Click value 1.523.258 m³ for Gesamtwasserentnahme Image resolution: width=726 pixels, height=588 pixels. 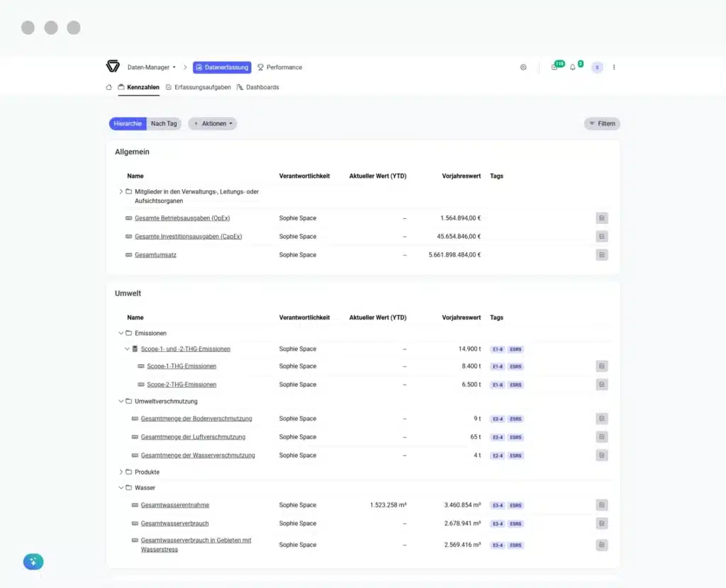[x=388, y=504]
